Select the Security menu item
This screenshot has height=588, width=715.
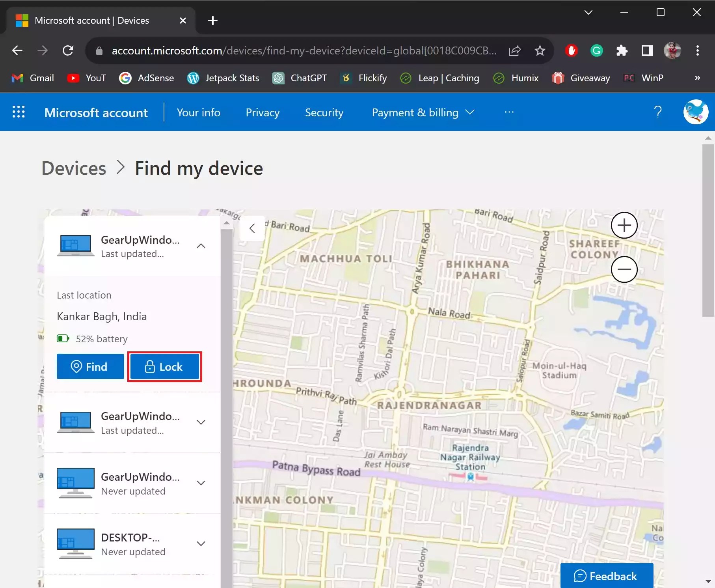coord(324,112)
